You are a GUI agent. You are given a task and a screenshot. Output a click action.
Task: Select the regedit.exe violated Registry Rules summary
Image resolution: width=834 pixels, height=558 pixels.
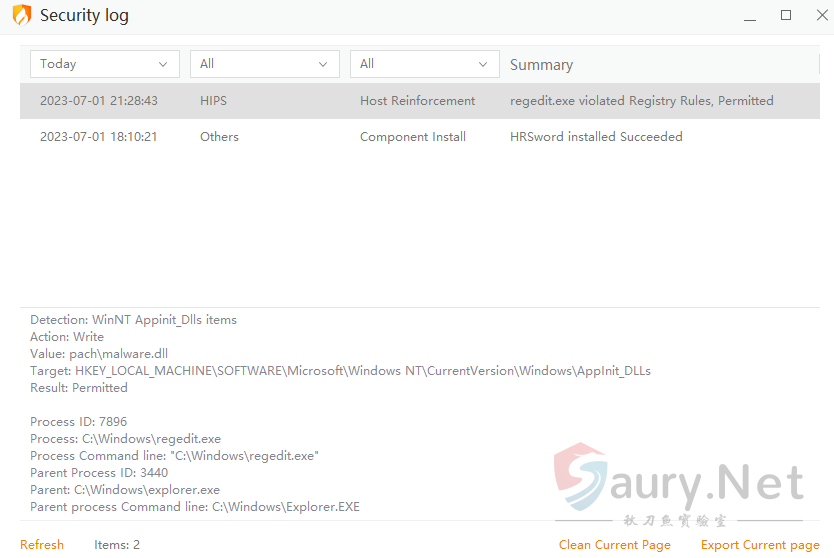click(x=641, y=101)
